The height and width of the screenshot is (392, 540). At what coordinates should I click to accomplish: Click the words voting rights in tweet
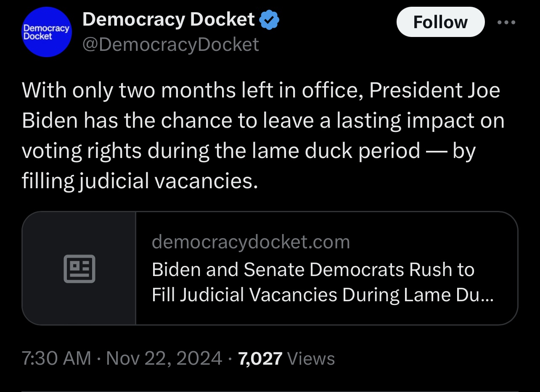[x=82, y=151]
